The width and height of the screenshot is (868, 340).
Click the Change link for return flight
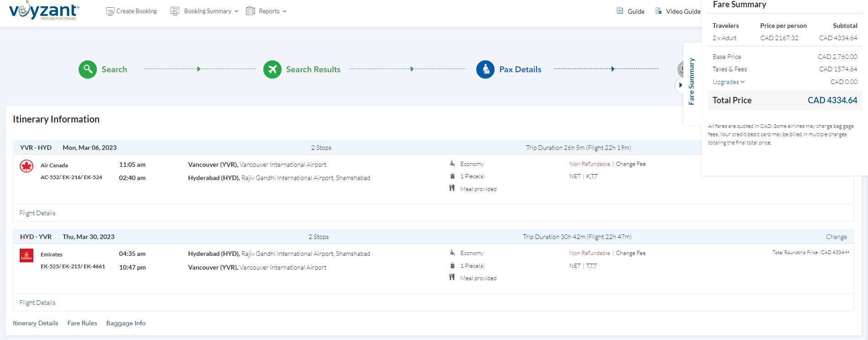[x=836, y=237]
